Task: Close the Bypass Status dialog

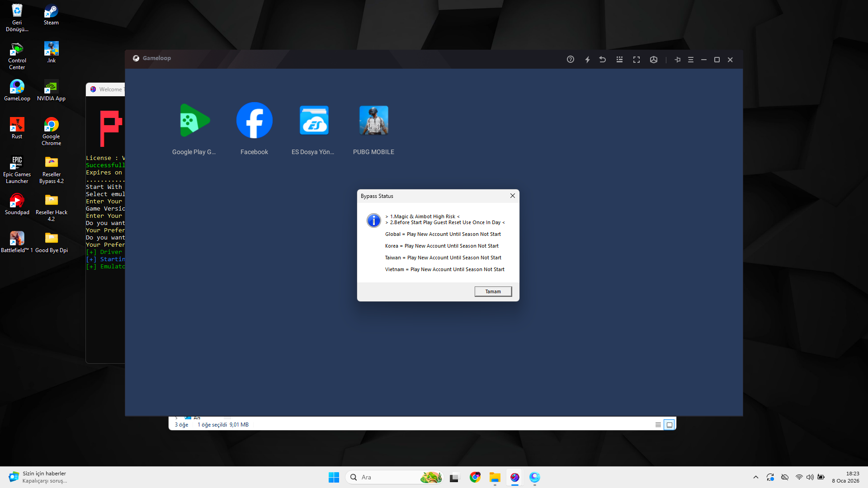Action: point(512,196)
